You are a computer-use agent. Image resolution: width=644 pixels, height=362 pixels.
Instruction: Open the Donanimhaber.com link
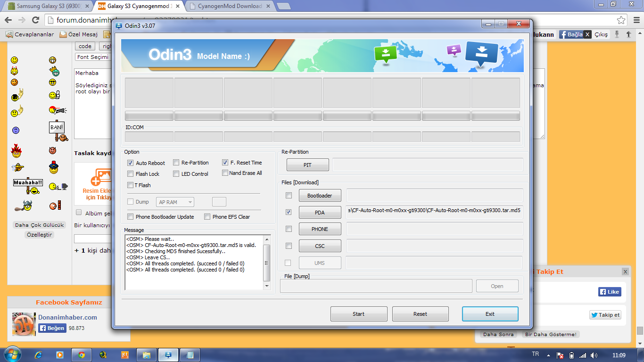pyautogui.click(x=67, y=317)
